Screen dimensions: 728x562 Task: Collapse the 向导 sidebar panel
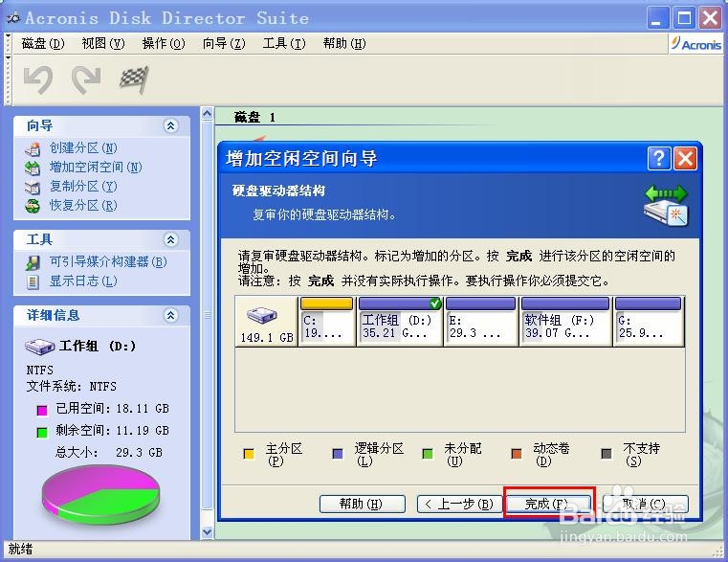[x=171, y=125]
